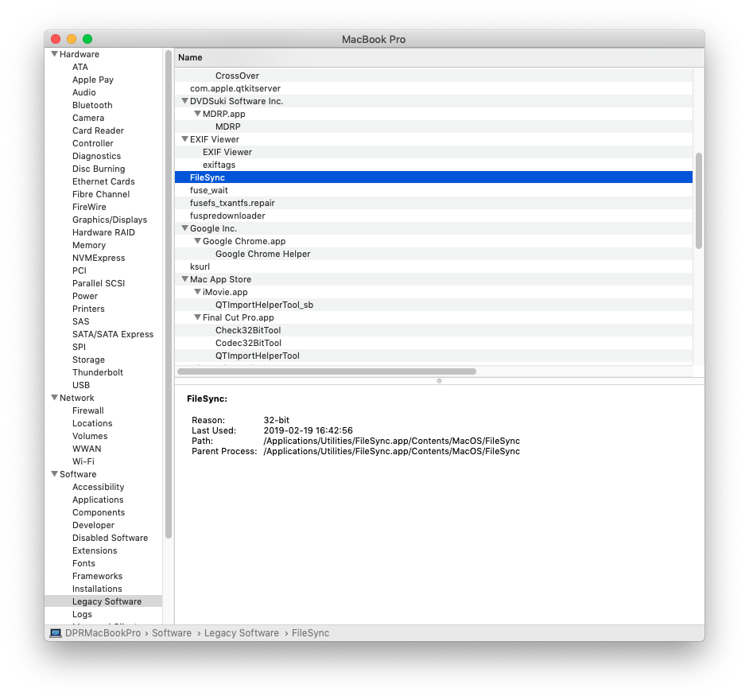Select the exiftags row
Screen dimensions: 749x700
tap(433, 165)
